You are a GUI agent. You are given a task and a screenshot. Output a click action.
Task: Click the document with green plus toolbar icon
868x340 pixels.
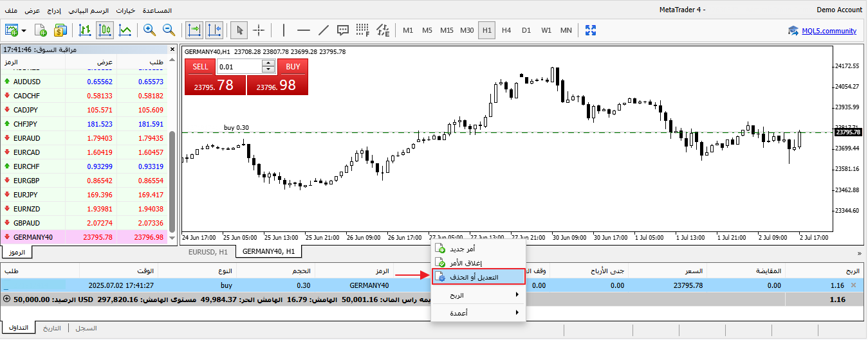point(41,30)
